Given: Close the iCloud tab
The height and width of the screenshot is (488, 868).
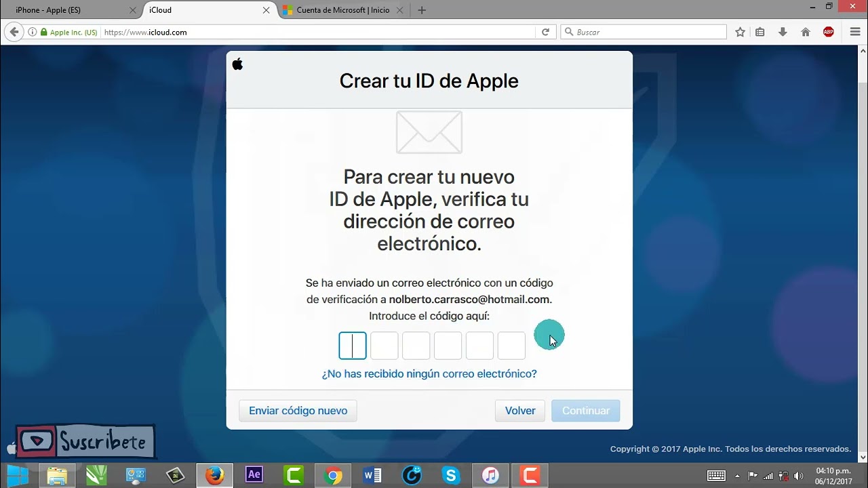Looking at the screenshot, I should pos(267,10).
